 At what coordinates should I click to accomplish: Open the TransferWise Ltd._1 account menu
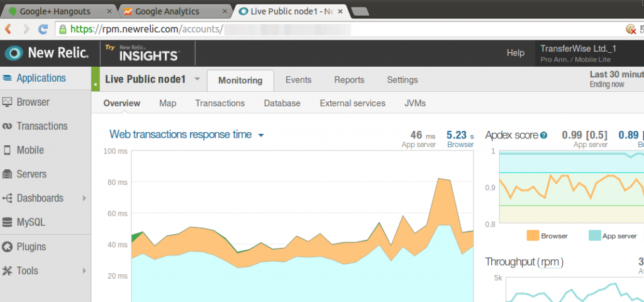tap(590, 53)
